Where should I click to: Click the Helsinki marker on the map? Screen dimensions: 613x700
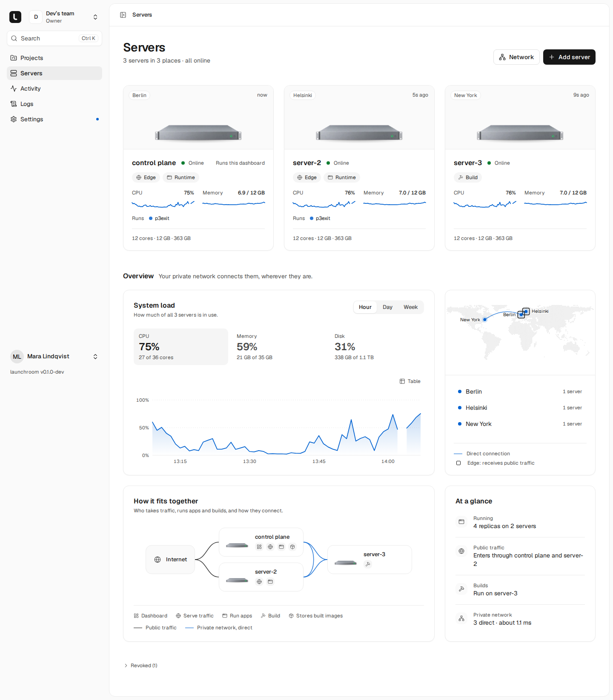(526, 311)
